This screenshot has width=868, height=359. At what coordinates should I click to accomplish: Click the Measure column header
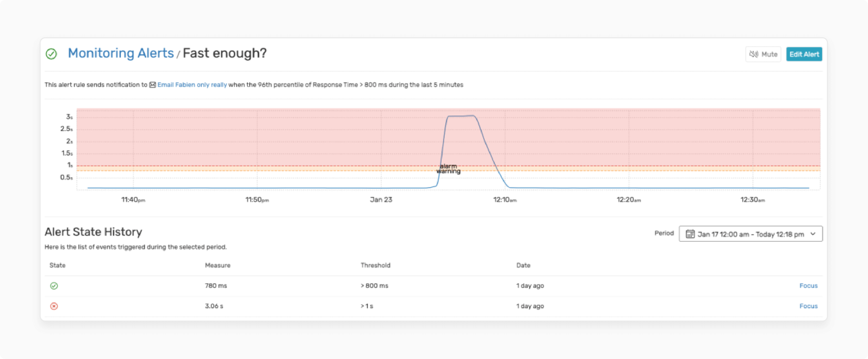(218, 265)
